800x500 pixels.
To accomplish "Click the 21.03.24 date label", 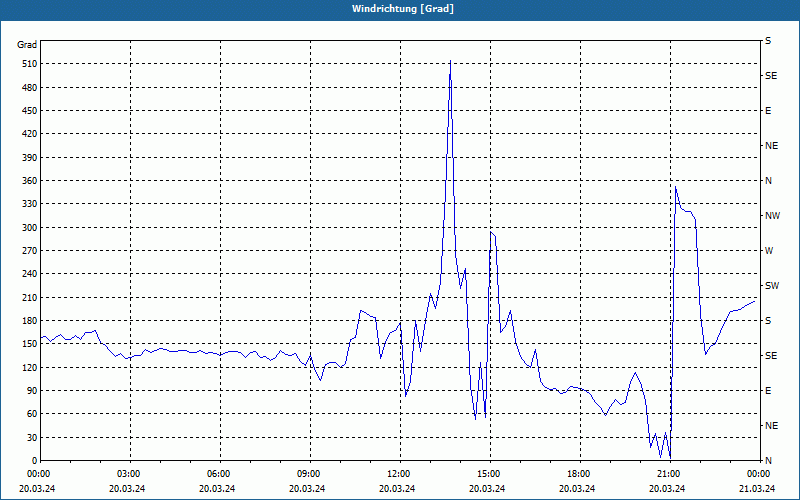I will click(x=757, y=489).
